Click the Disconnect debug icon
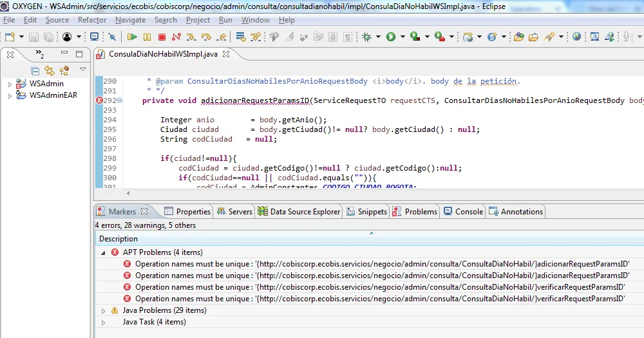 [x=176, y=37]
